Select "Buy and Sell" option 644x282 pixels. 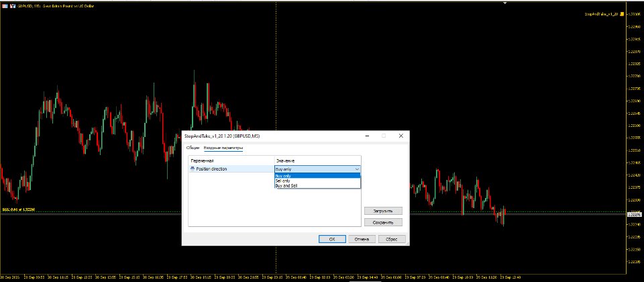(x=317, y=186)
